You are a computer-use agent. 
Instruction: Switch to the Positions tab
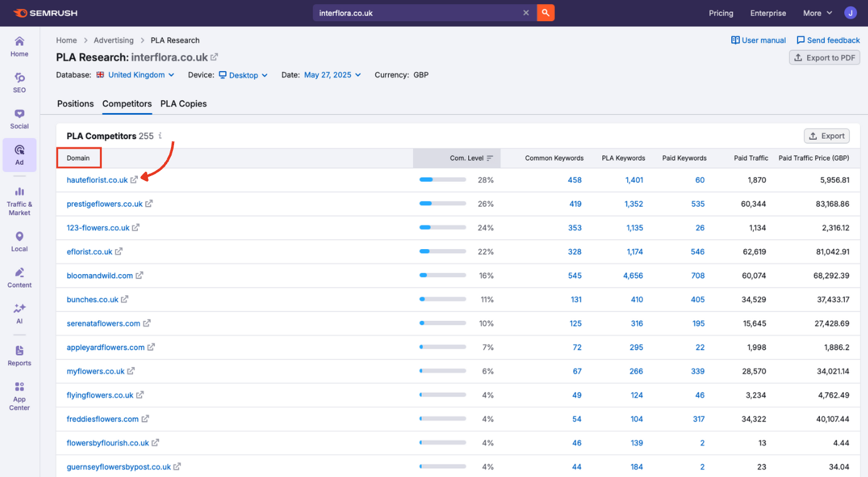[76, 104]
